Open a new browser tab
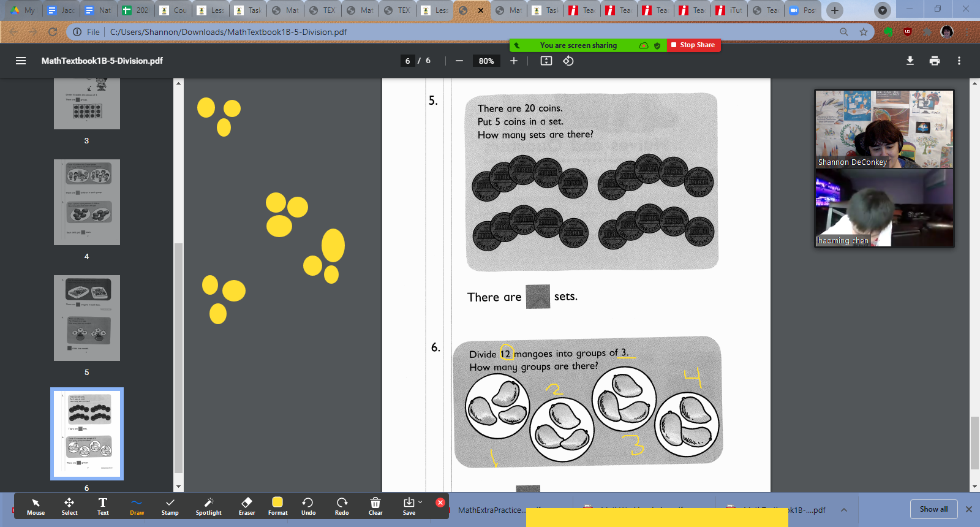 pyautogui.click(x=834, y=10)
